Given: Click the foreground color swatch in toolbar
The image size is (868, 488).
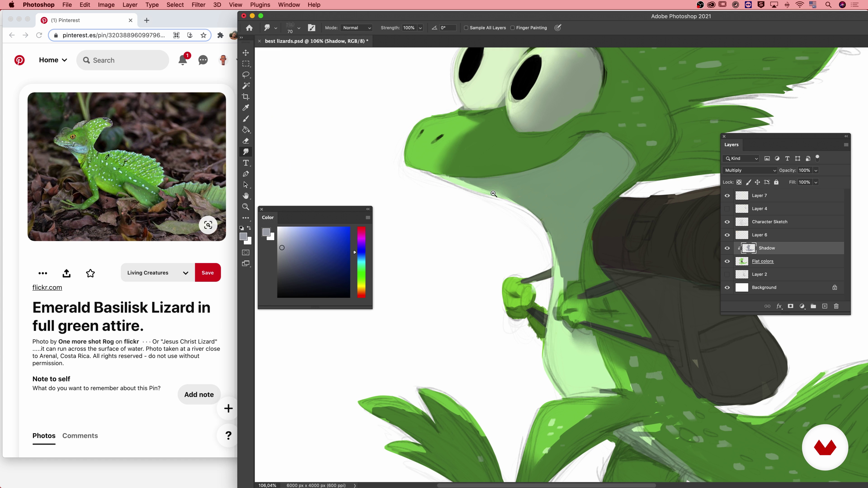Looking at the screenshot, I should 243,236.
